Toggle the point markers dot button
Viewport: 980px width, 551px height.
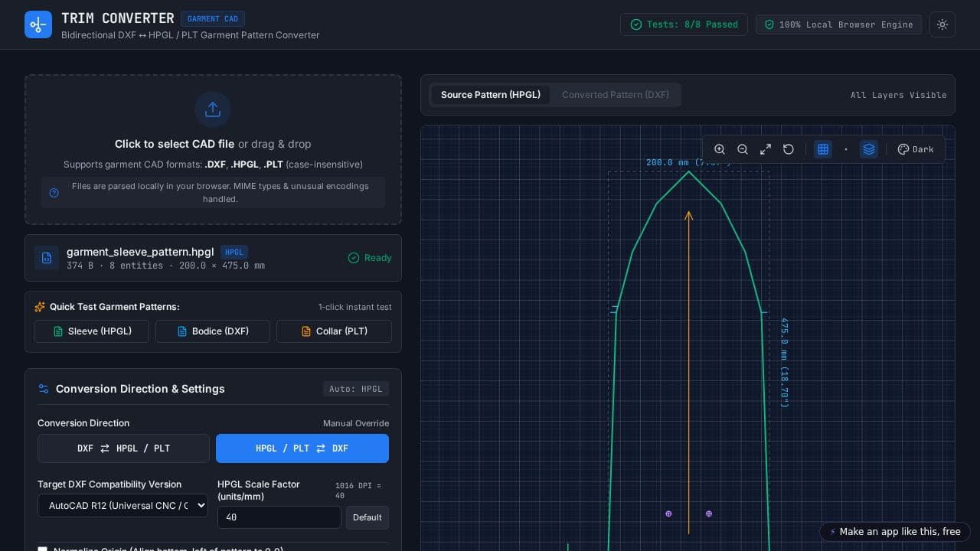point(846,149)
